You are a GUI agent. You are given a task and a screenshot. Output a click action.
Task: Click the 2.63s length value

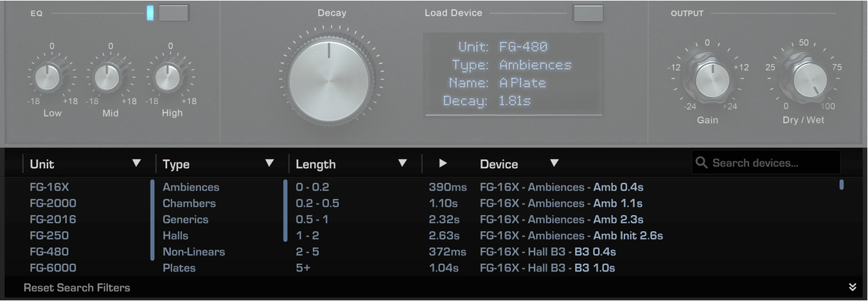[x=445, y=236]
